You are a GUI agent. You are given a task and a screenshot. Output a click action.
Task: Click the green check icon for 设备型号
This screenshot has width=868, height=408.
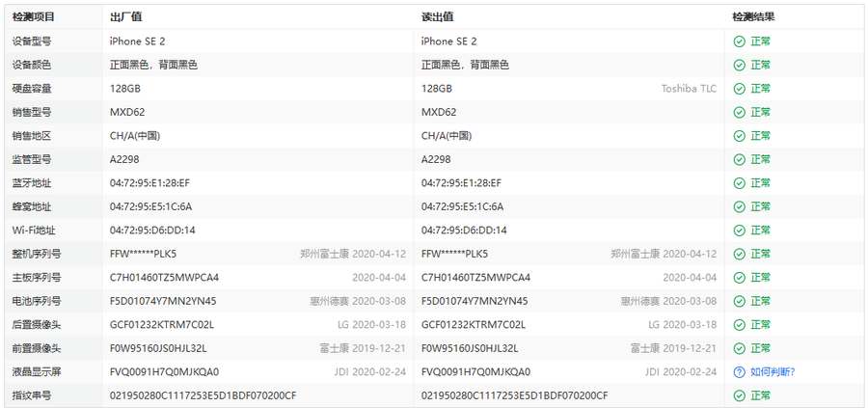[739, 41]
